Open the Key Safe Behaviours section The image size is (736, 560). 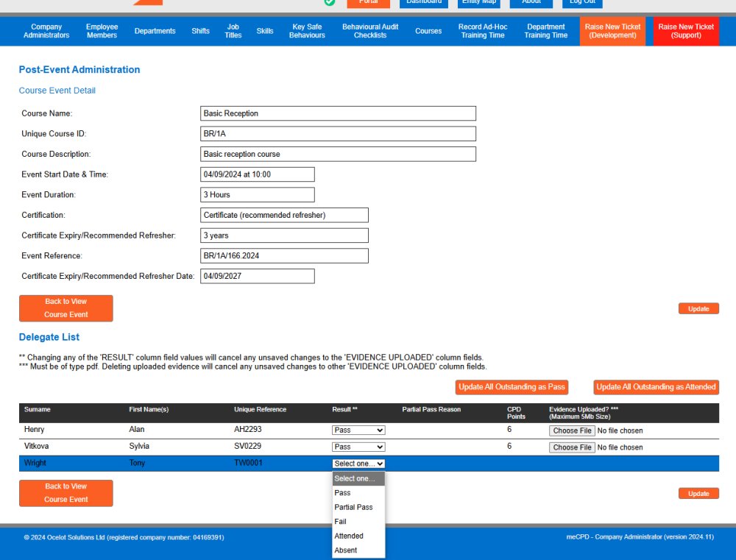pos(307,31)
